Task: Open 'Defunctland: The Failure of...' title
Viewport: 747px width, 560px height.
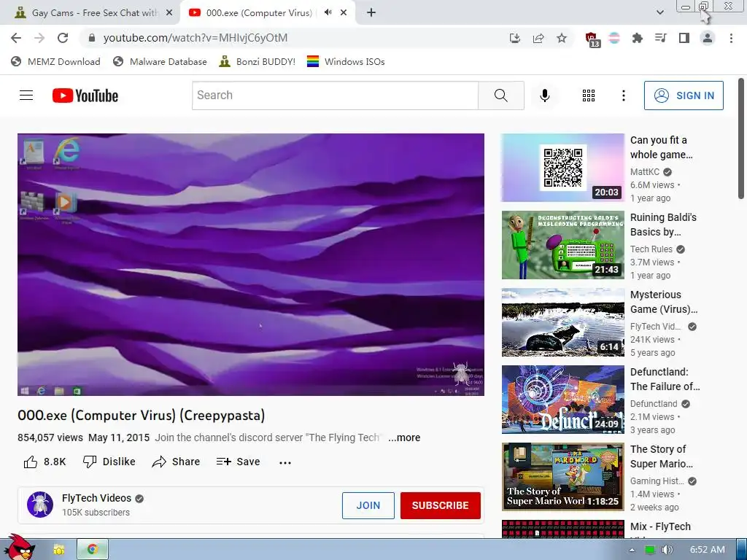Action: click(665, 379)
